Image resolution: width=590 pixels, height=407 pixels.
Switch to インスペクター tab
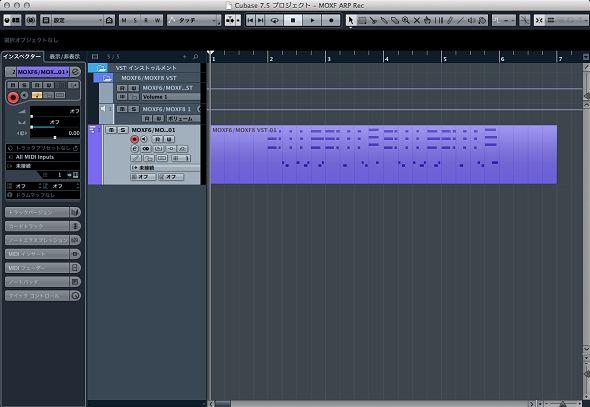(x=22, y=56)
